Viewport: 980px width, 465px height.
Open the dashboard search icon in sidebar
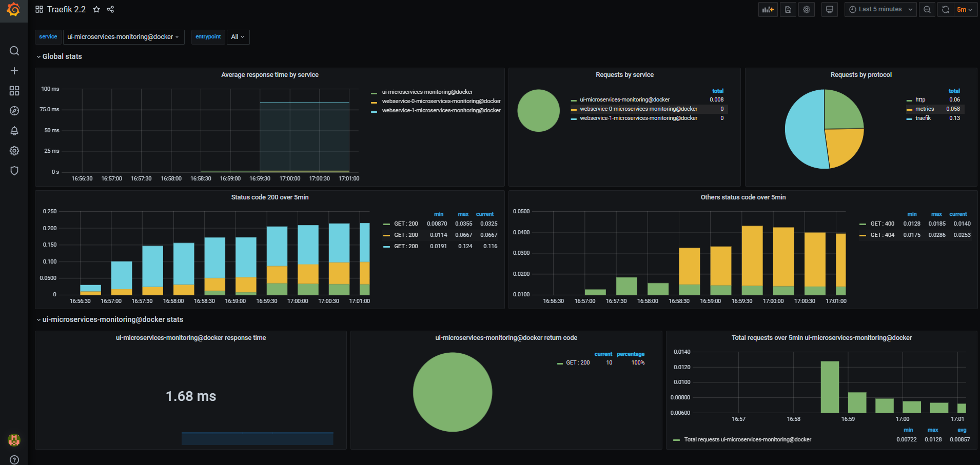pos(14,51)
